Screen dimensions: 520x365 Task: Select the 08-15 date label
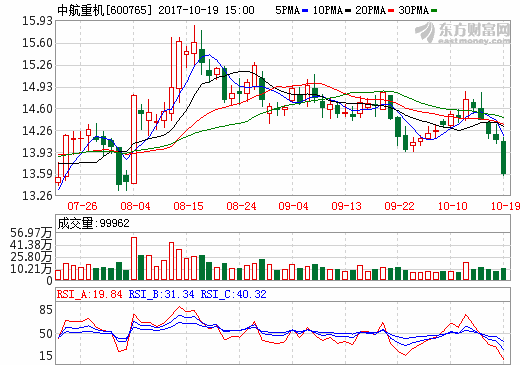click(x=188, y=206)
